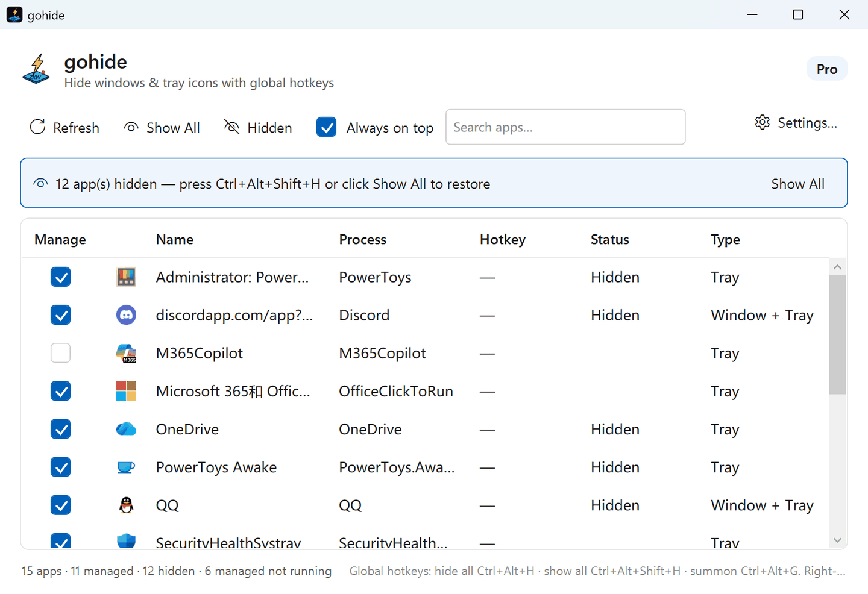Viewport: 868px width, 594px height.
Task: Click the crossed-eye Hidden icon
Action: 231,127
